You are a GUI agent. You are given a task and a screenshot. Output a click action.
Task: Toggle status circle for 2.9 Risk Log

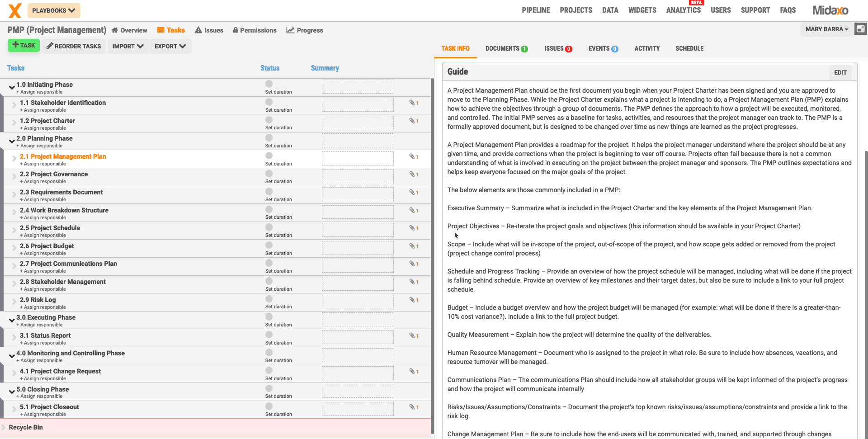tap(269, 299)
